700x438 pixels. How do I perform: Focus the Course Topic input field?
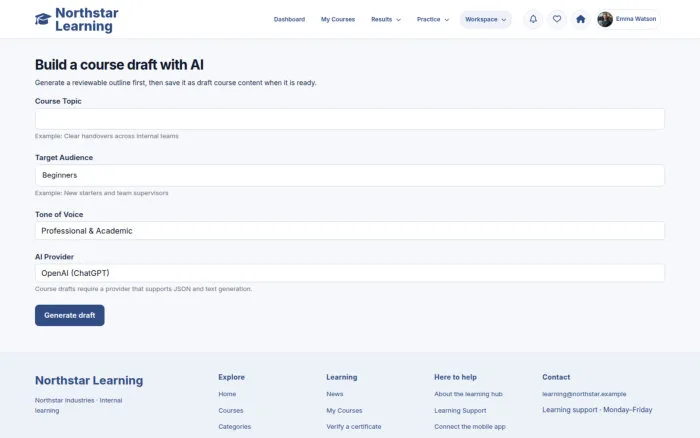coord(350,119)
